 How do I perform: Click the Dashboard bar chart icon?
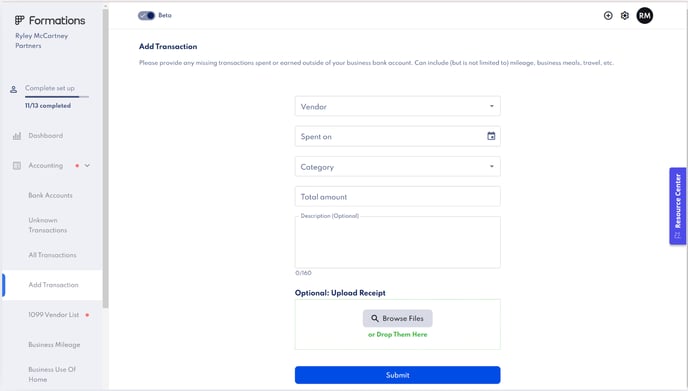tap(17, 136)
